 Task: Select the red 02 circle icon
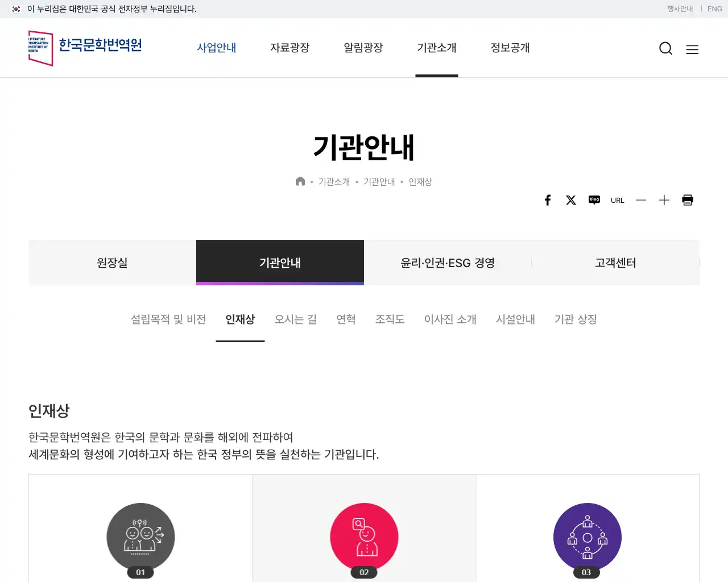click(x=364, y=537)
